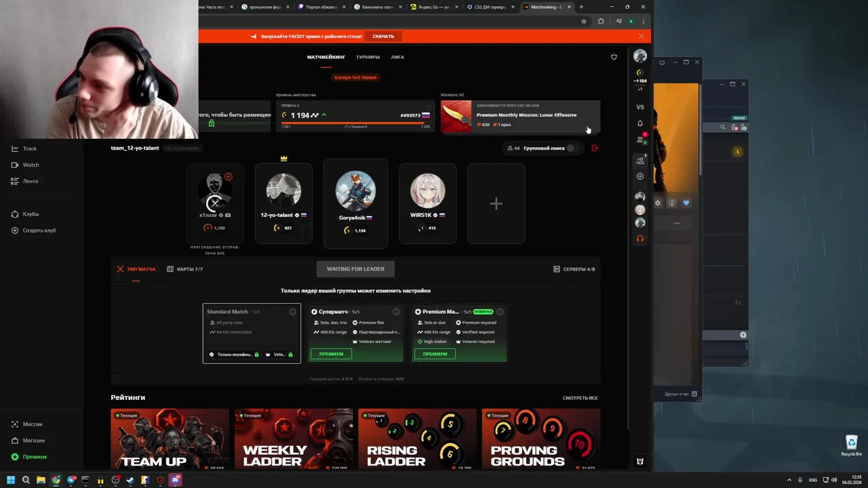Select КАРТЫ 7/7 tab
Viewport: 868px width, 488px height.
click(x=185, y=269)
